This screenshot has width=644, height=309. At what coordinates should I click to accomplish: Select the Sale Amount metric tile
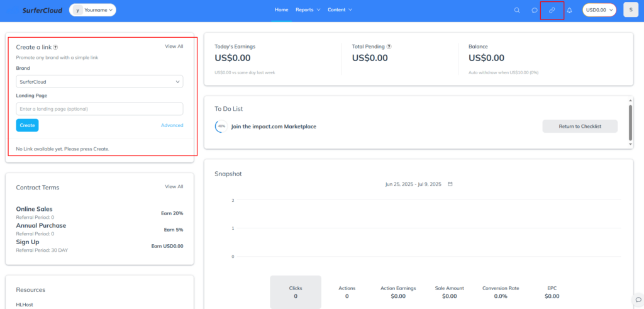(450, 292)
